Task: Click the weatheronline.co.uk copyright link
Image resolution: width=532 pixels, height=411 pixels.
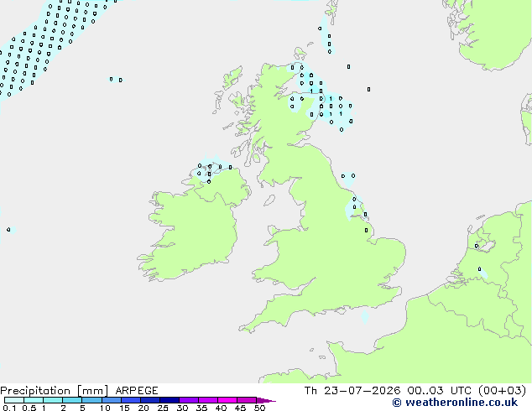Action: click(x=455, y=403)
